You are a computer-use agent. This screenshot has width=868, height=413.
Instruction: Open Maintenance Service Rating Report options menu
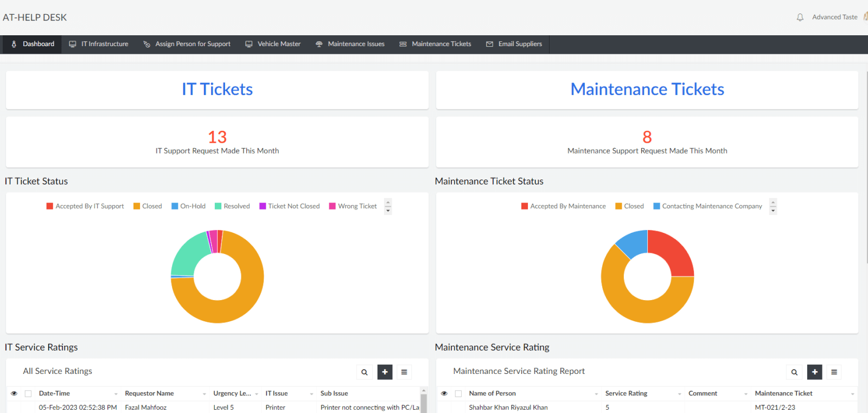834,372
